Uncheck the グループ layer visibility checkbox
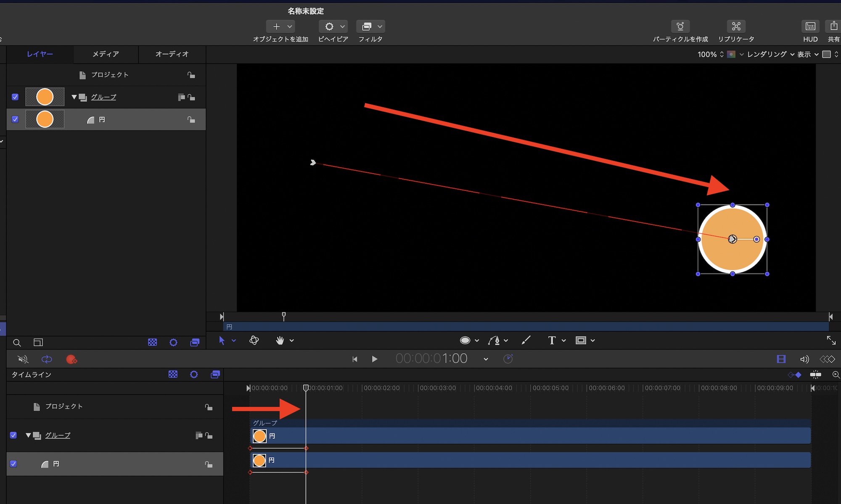This screenshot has width=841, height=504. click(15, 97)
